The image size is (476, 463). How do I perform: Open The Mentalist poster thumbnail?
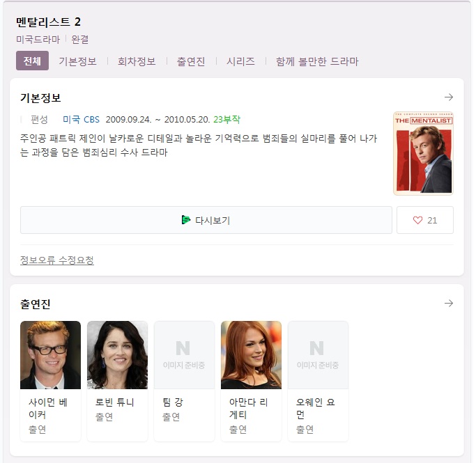click(423, 153)
